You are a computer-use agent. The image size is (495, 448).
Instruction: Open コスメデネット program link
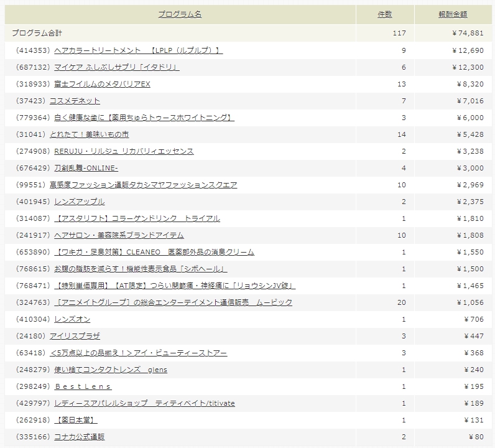75,101
